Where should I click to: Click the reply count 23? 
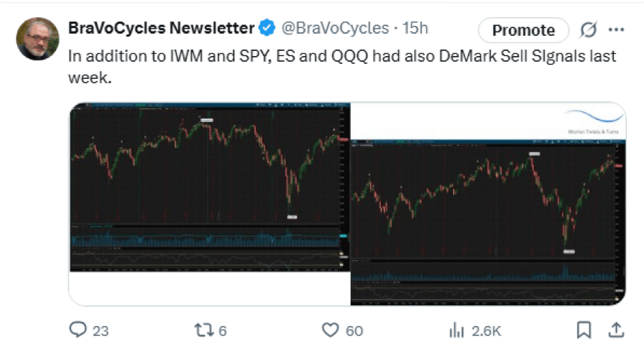coord(101,330)
